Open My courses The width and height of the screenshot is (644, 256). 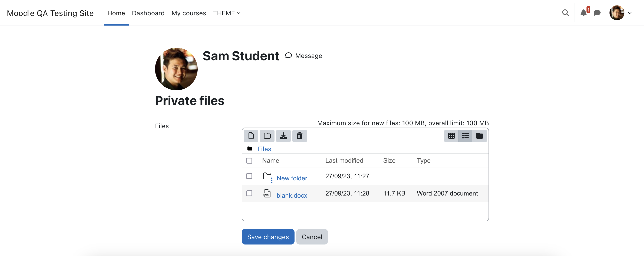(188, 13)
